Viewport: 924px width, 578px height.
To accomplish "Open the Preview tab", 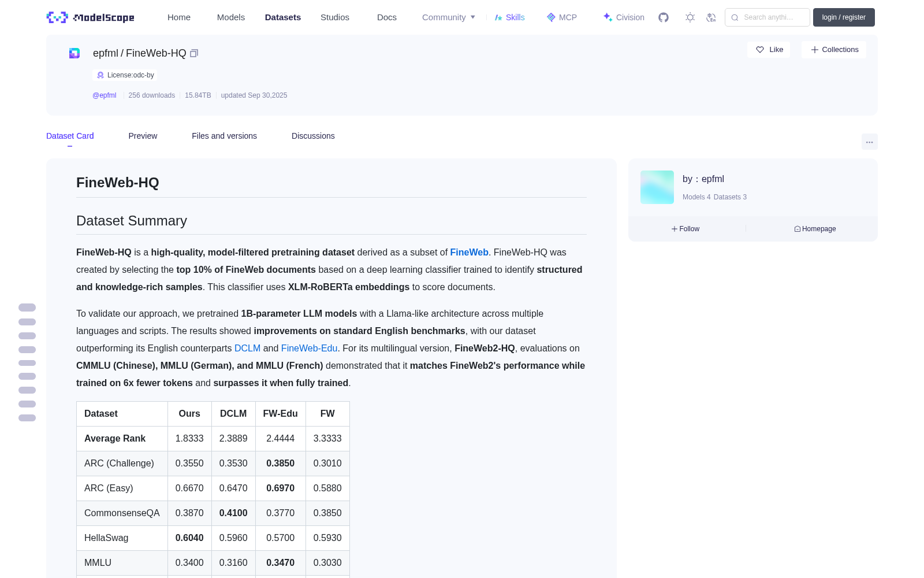I will point(143,136).
